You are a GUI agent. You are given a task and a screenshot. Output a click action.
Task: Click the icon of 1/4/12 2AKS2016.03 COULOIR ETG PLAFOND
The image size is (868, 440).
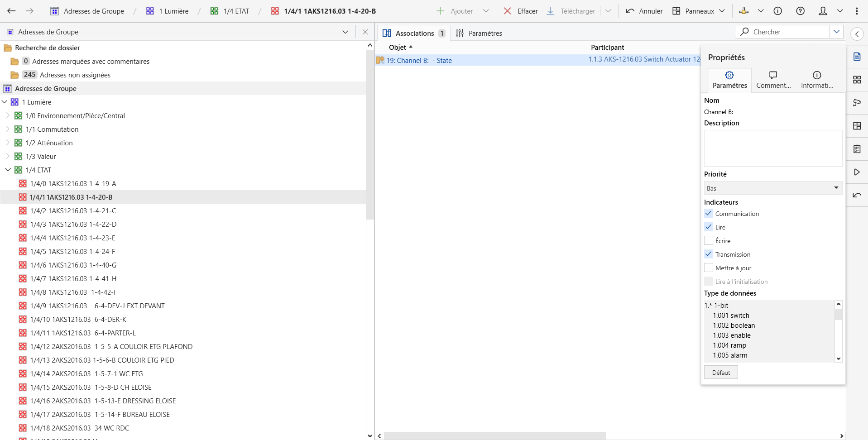point(23,346)
